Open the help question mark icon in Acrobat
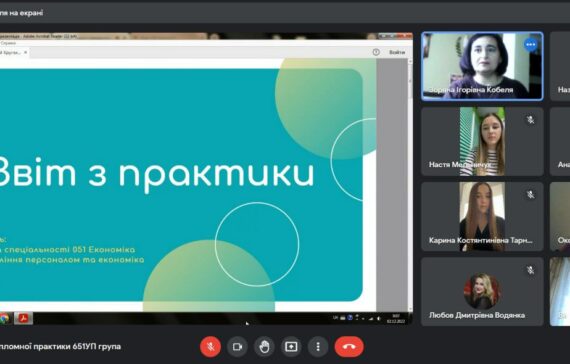 376,52
